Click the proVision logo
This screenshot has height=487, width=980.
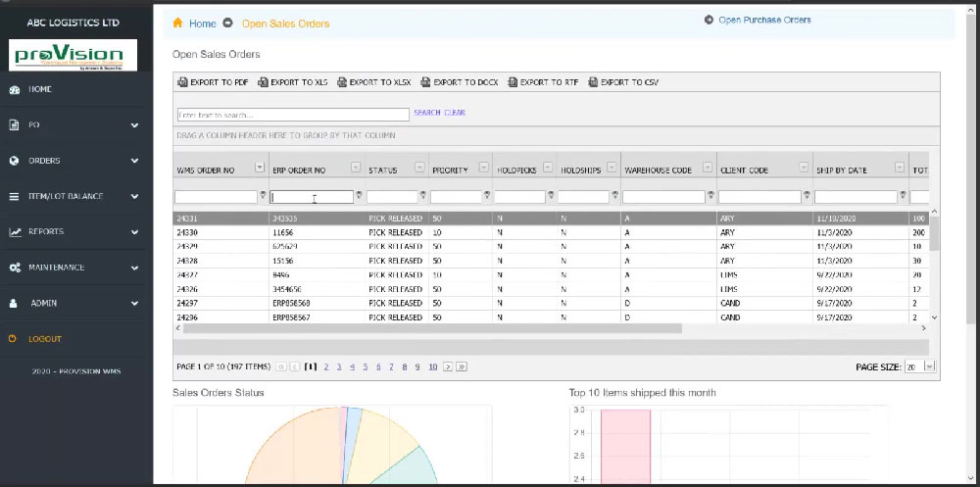coord(73,55)
